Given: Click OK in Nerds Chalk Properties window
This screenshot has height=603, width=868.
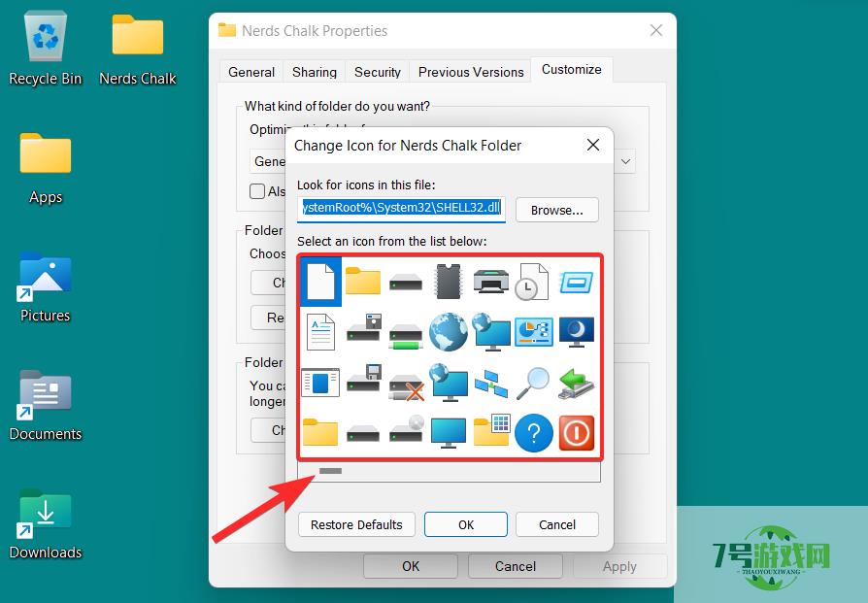Looking at the screenshot, I should pos(411,566).
